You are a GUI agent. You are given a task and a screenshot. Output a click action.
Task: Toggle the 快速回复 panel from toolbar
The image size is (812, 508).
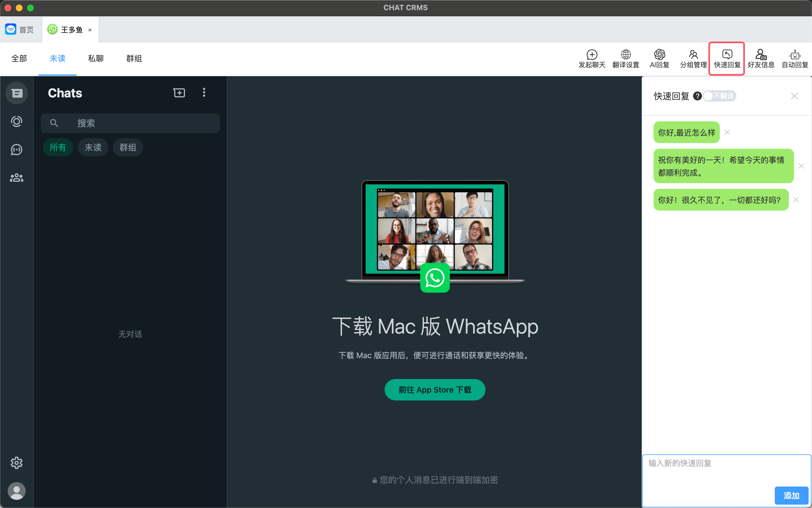pyautogui.click(x=727, y=59)
